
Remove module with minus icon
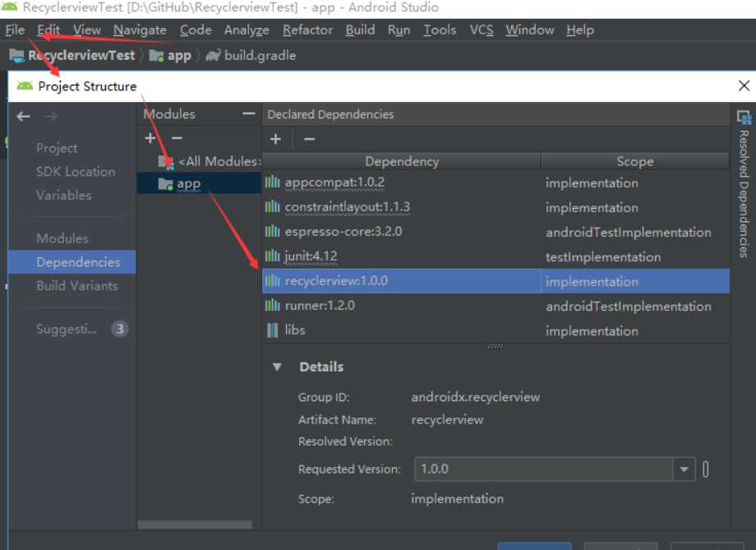pos(177,138)
